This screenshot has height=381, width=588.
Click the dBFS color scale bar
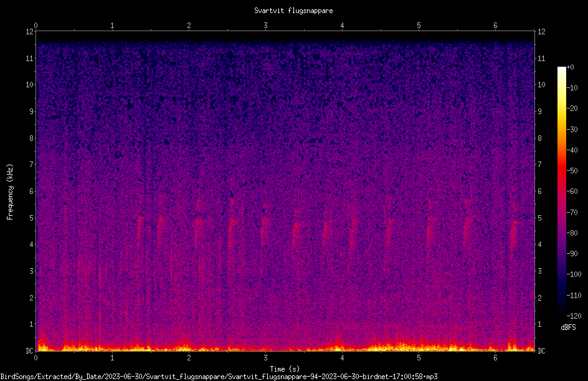point(561,191)
